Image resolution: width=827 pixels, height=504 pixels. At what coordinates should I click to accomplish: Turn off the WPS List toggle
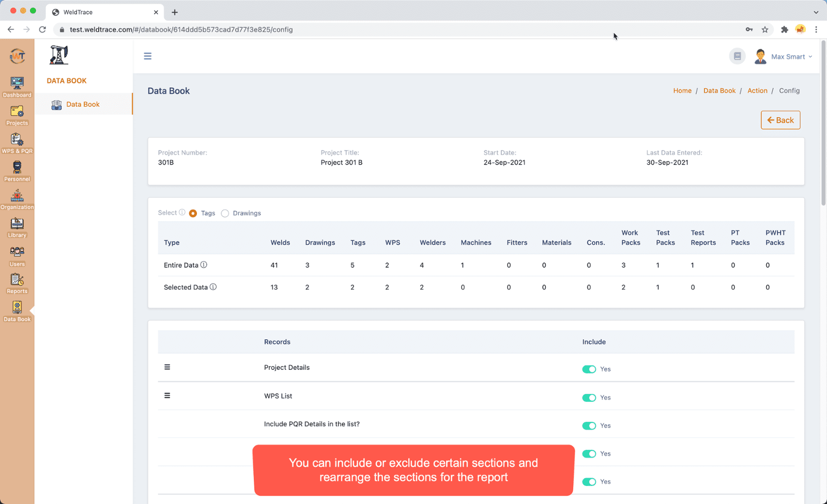pyautogui.click(x=589, y=398)
